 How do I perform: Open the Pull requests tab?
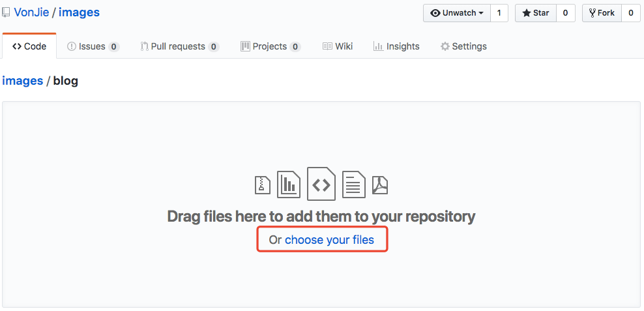click(179, 46)
